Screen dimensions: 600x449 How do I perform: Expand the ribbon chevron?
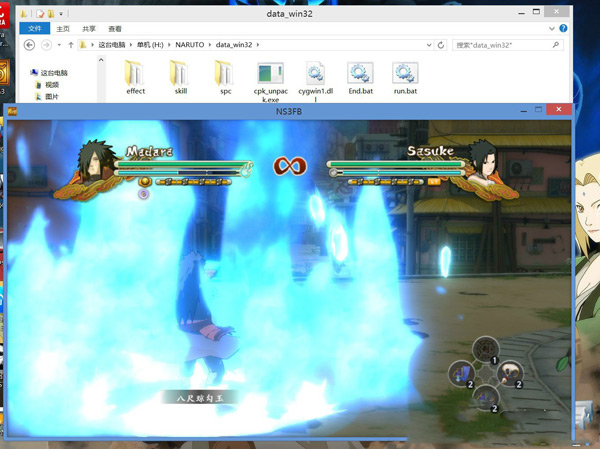coord(551,28)
